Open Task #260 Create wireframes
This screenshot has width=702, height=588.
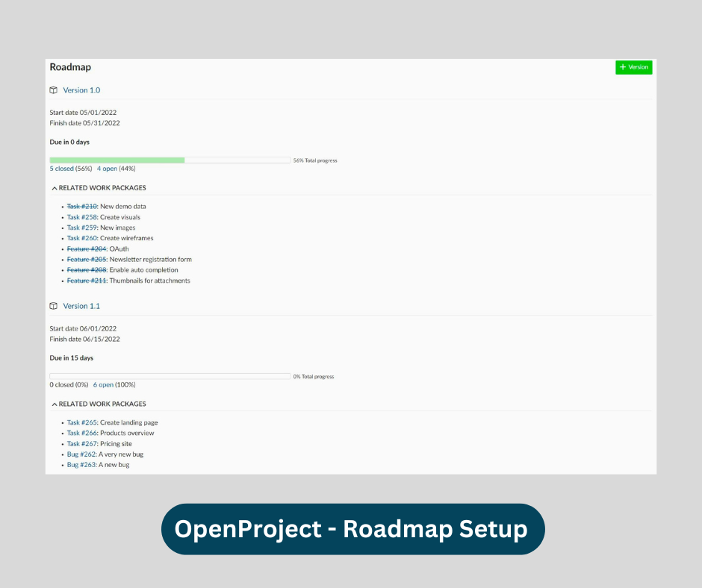81,237
